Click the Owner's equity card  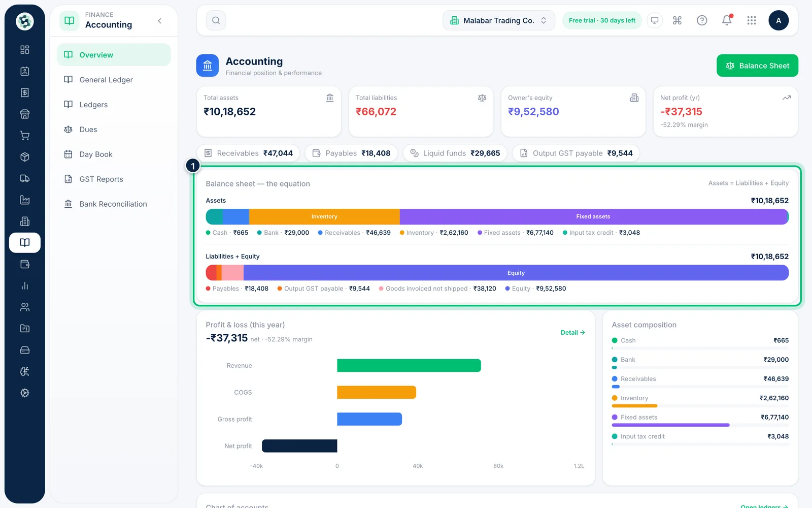point(573,112)
